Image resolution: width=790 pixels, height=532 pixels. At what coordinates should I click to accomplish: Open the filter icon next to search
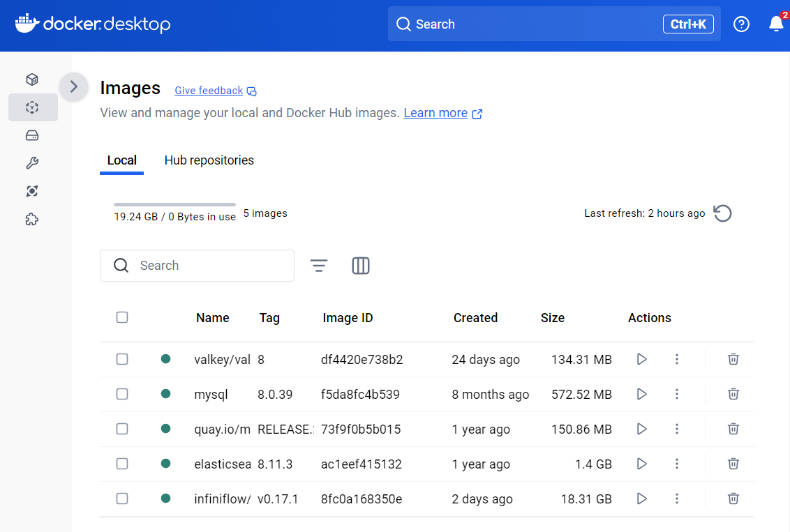pyautogui.click(x=319, y=266)
